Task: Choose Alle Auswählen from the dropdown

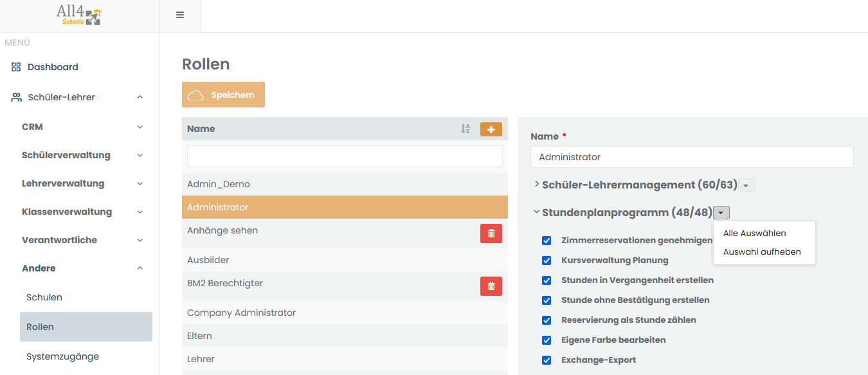Action: point(755,233)
